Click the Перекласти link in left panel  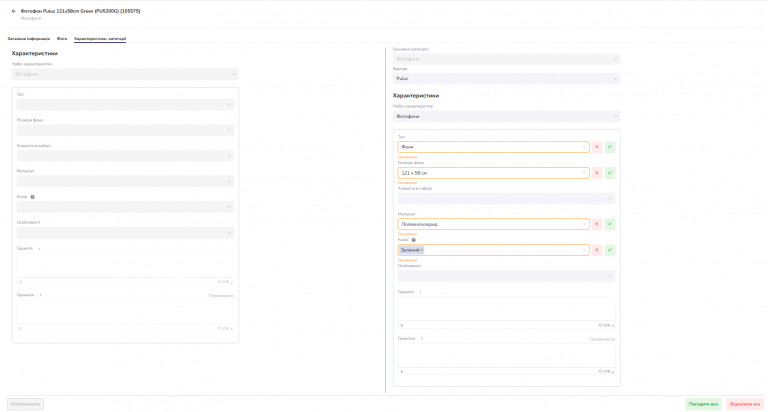click(221, 296)
